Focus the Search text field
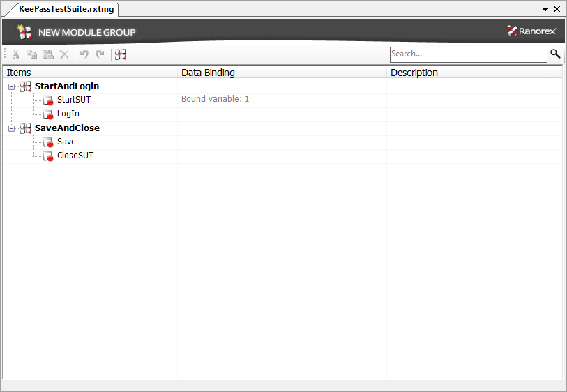567x392 pixels. [x=468, y=54]
